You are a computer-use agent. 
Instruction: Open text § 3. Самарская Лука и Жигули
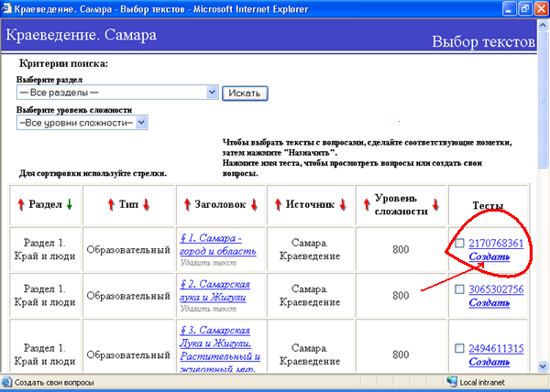point(220,350)
